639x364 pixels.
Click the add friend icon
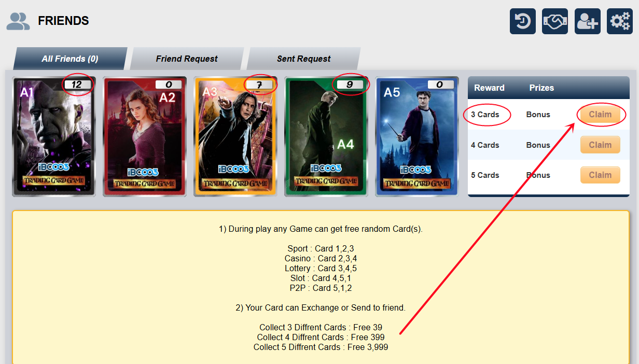pos(588,21)
